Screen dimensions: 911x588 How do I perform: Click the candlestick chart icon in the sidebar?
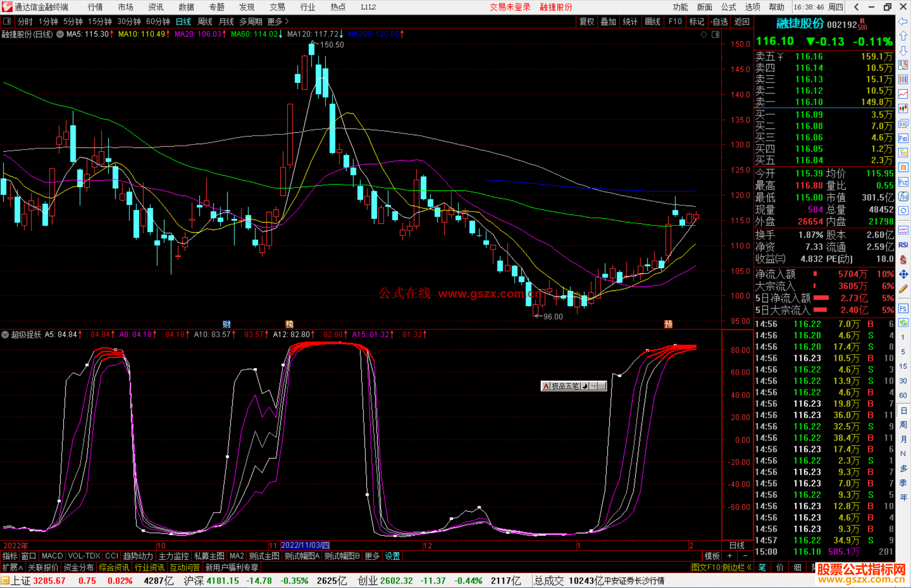click(x=903, y=109)
